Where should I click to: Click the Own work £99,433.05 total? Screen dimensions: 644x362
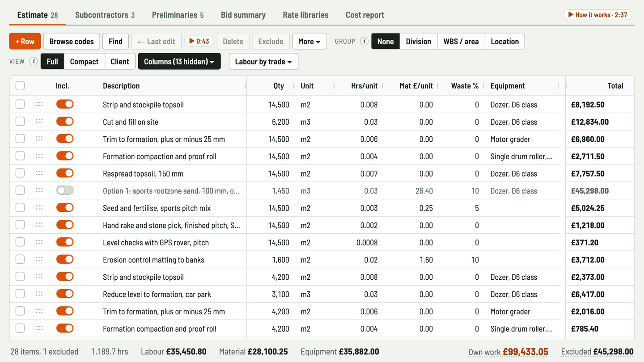coord(508,352)
